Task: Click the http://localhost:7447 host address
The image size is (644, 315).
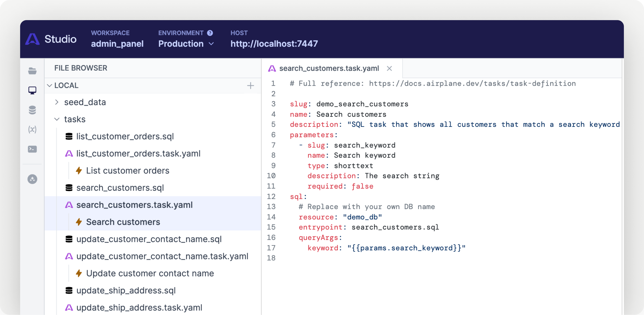Action: (x=274, y=44)
